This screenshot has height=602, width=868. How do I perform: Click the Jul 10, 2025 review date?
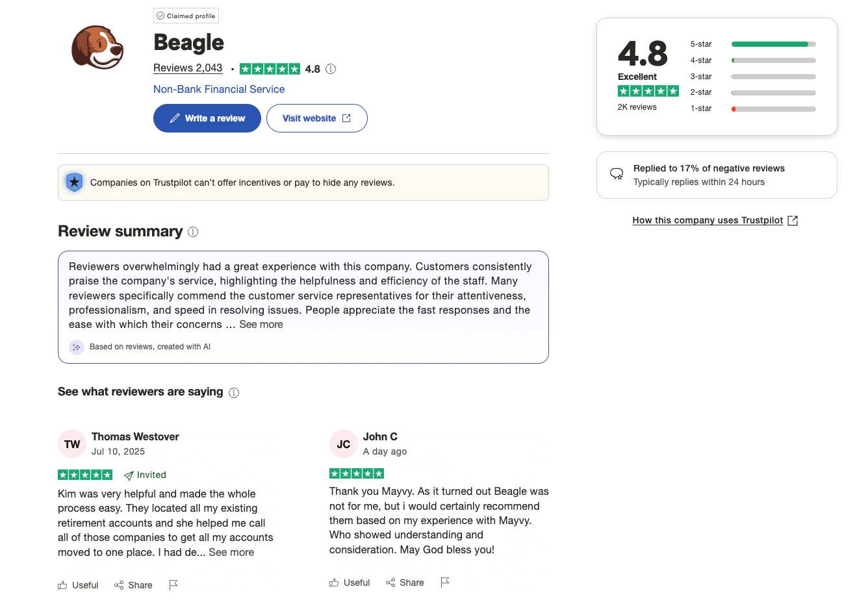click(118, 452)
